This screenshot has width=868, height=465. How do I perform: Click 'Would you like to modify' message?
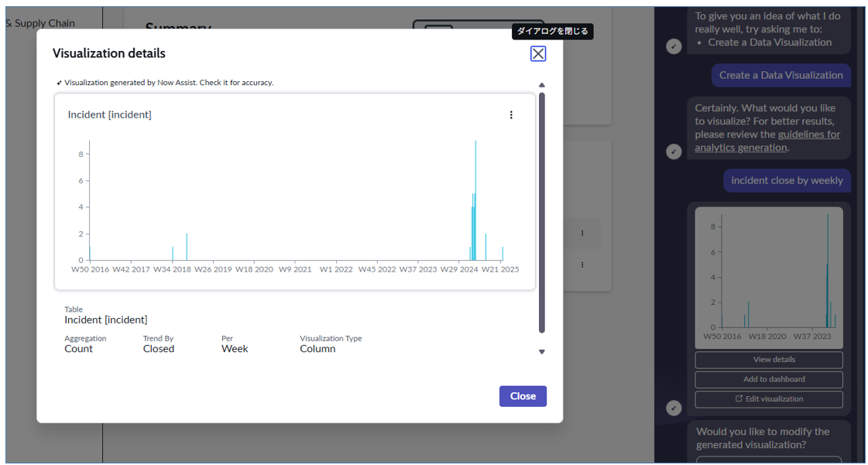763,438
